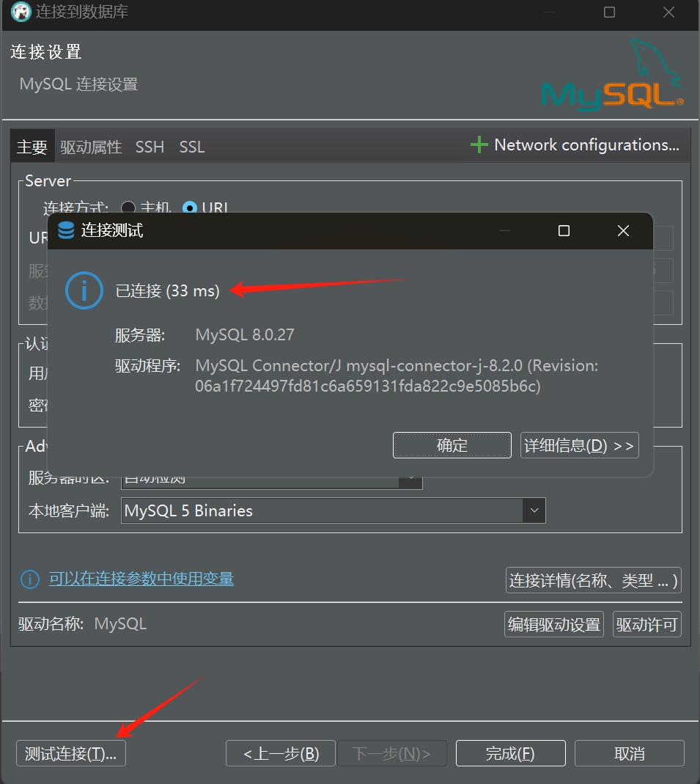Select the 主机 connection radio button
Screen dimensions: 700x784
128,208
